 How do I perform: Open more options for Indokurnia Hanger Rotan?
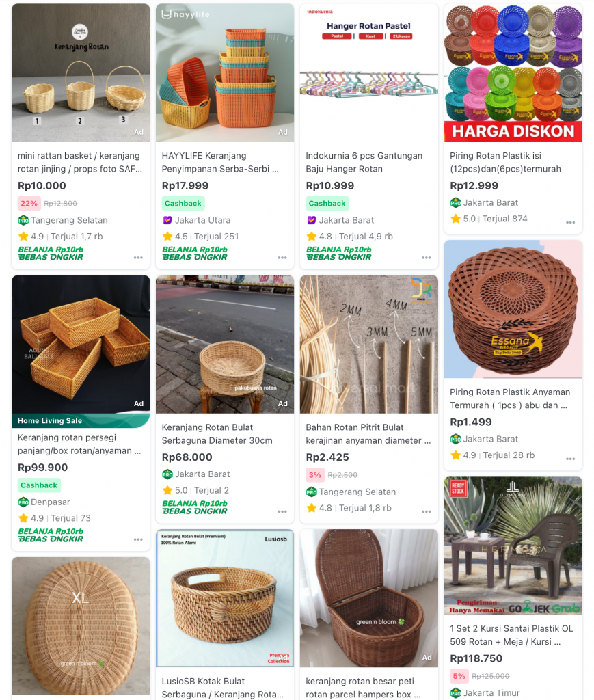(427, 258)
